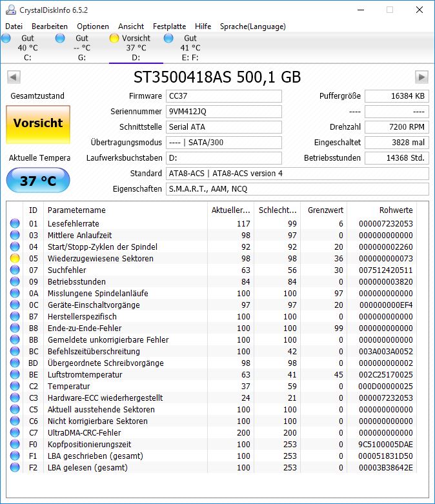Viewport: 435px width, 504px height.
Task: Select drive C: tab with 40 °C
Action: [x=28, y=48]
